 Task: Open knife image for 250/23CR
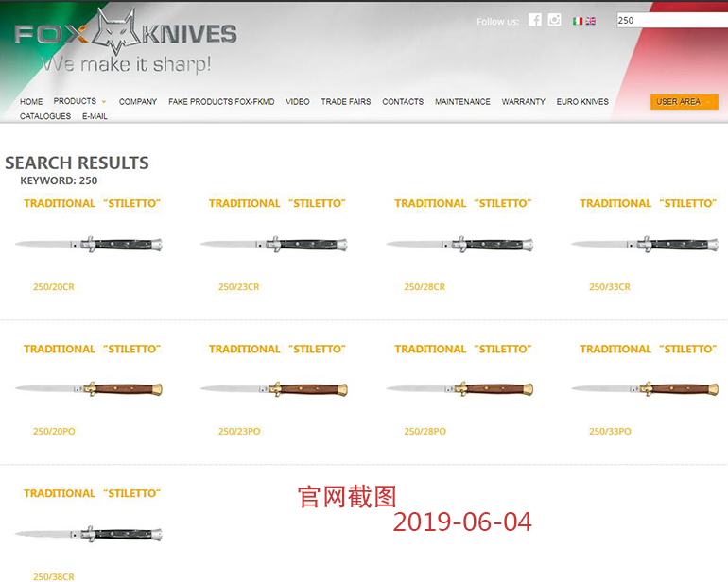pos(274,244)
